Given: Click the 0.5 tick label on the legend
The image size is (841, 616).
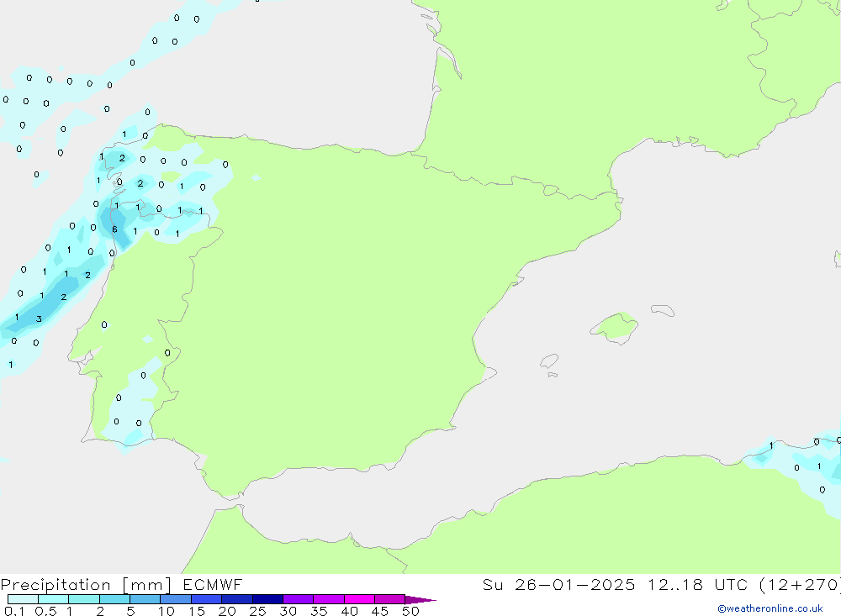Looking at the screenshot, I should 45,611.
